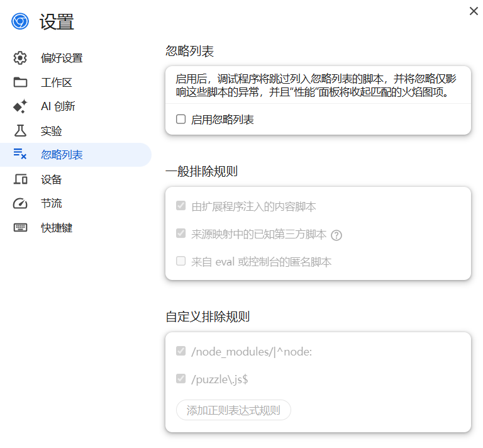
Task: Click the flask icon for 实验
Action: pyautogui.click(x=20, y=131)
